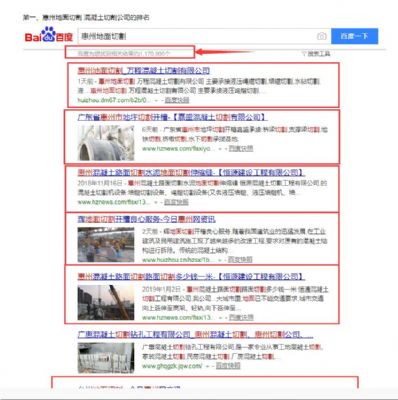
Task: Click the workers thumbnail of 今日惠州网 result
Action: tap(106, 245)
